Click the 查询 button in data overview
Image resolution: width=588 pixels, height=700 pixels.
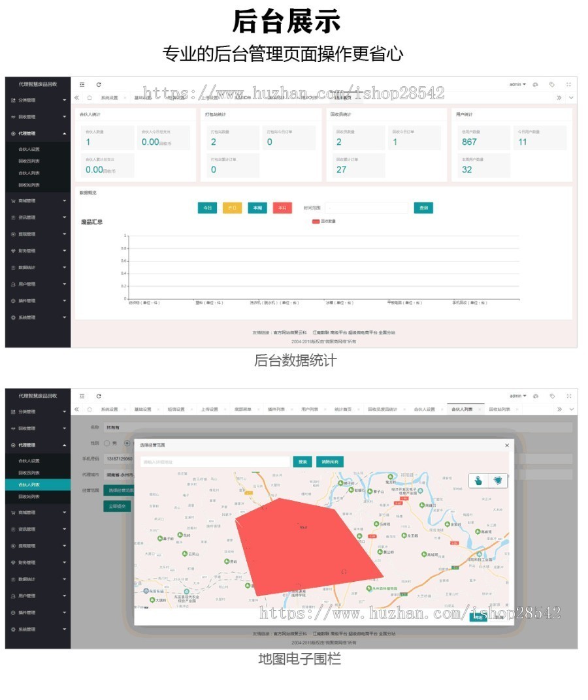[423, 208]
